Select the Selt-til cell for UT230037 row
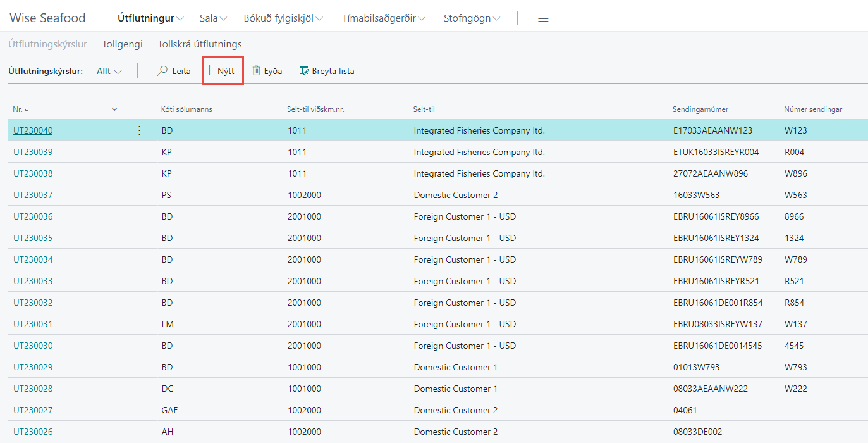 454,195
